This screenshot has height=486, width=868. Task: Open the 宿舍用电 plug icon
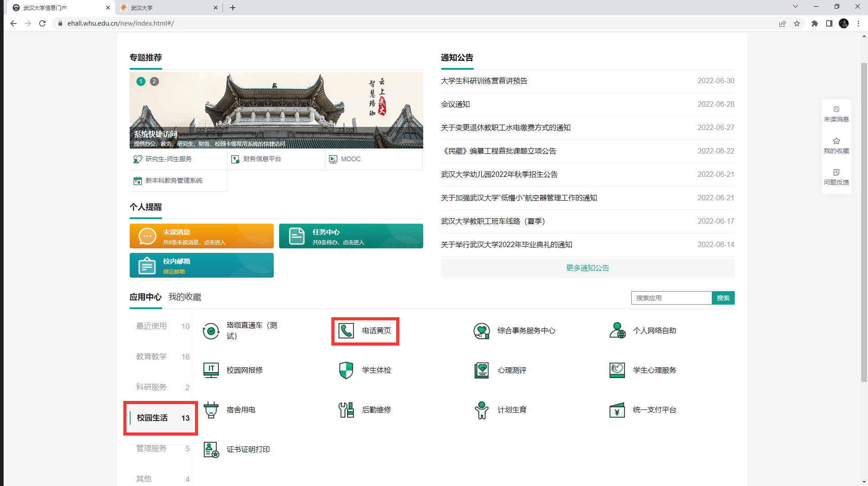[x=211, y=410]
